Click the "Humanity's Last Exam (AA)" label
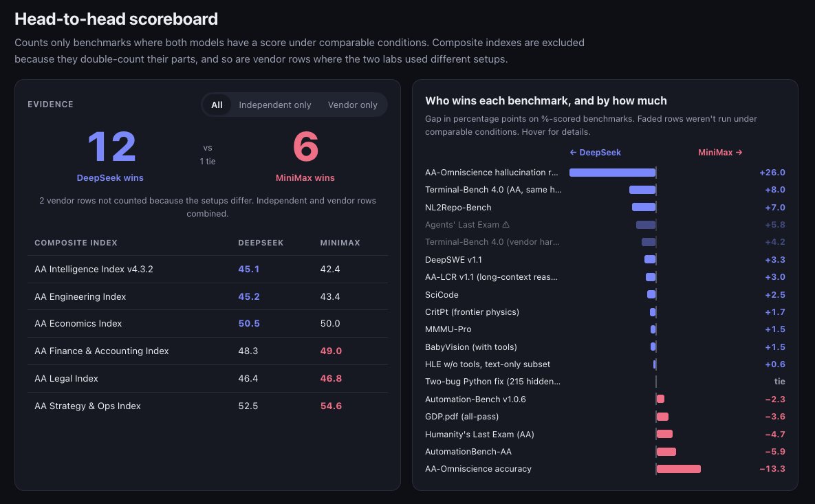 (x=479, y=435)
